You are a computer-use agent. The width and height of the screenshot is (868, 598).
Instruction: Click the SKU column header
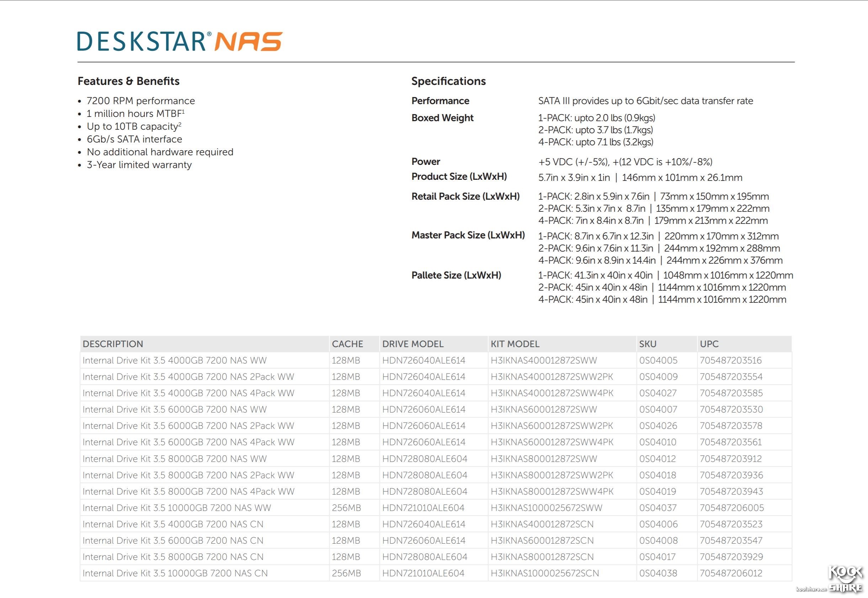click(x=648, y=344)
